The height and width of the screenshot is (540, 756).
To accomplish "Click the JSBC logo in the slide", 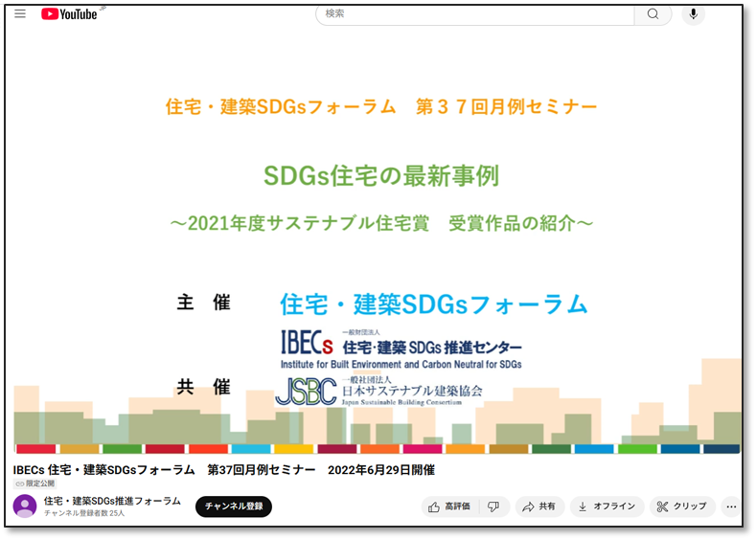I will pyautogui.click(x=306, y=392).
